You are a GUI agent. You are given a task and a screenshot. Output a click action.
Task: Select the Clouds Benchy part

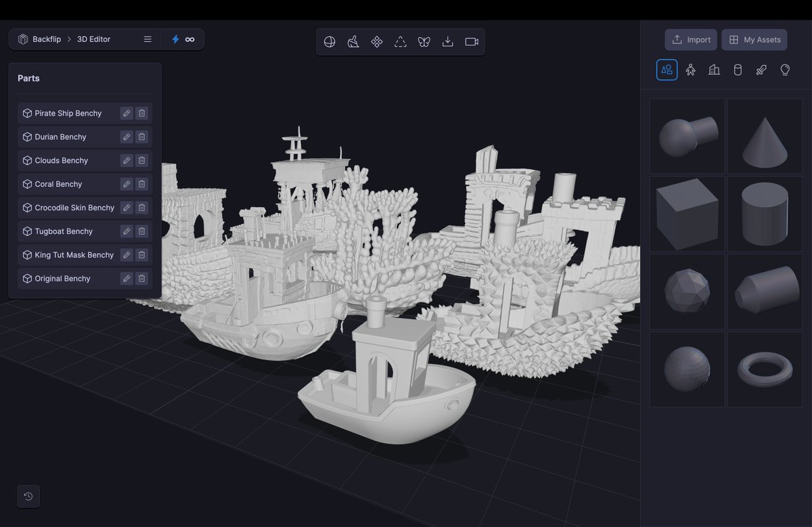pos(85,160)
